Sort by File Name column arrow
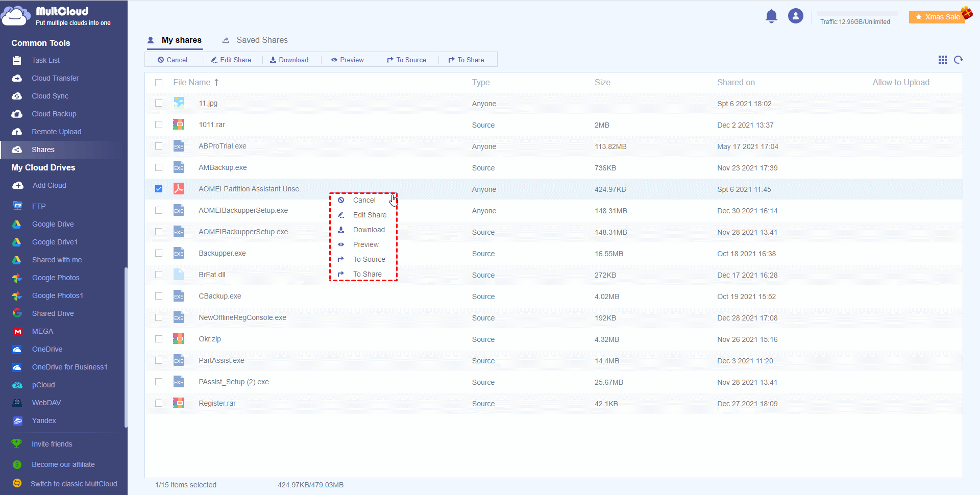Image resolution: width=980 pixels, height=495 pixels. point(216,82)
